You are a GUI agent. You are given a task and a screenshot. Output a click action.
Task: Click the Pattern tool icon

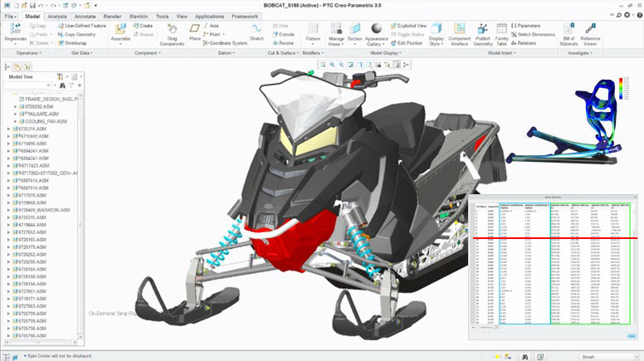pyautogui.click(x=313, y=29)
